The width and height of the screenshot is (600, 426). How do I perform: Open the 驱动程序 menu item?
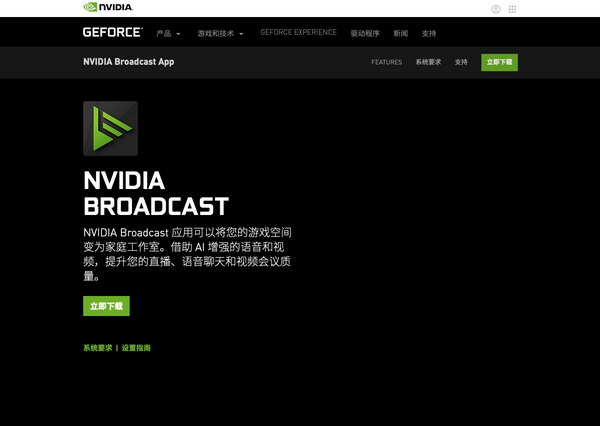coord(365,34)
